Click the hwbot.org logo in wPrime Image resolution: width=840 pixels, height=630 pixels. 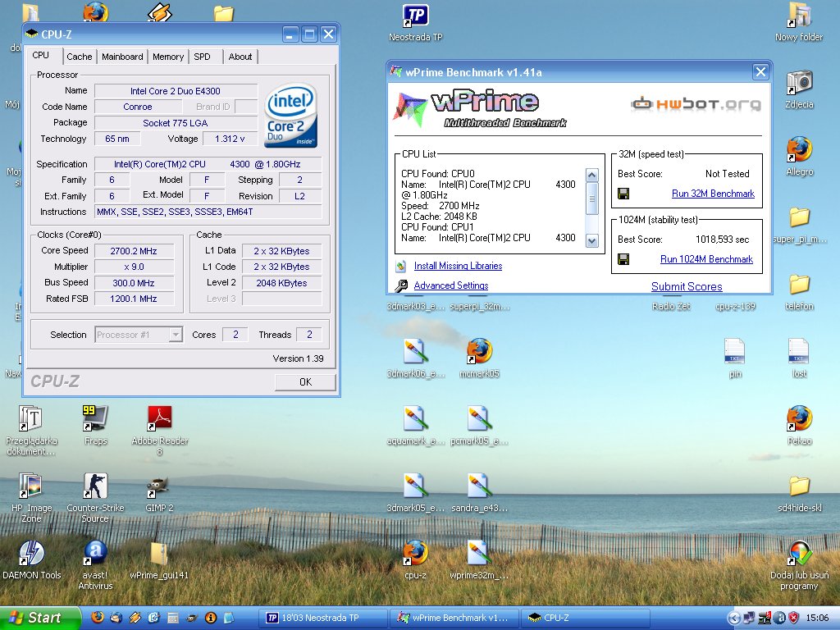point(696,103)
